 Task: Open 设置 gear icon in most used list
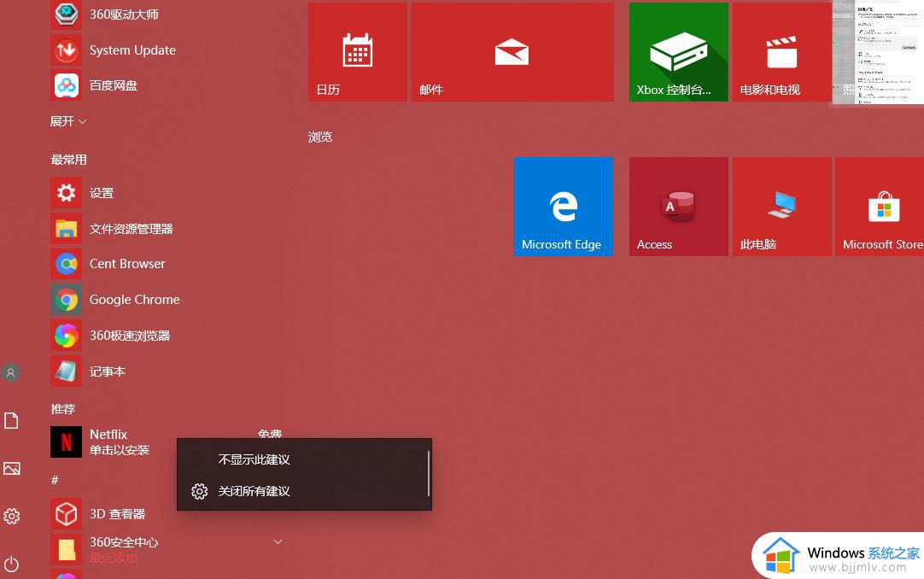(x=66, y=193)
